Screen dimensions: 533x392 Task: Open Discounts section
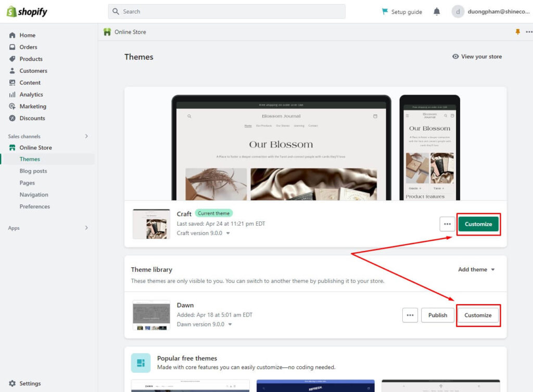(x=32, y=119)
